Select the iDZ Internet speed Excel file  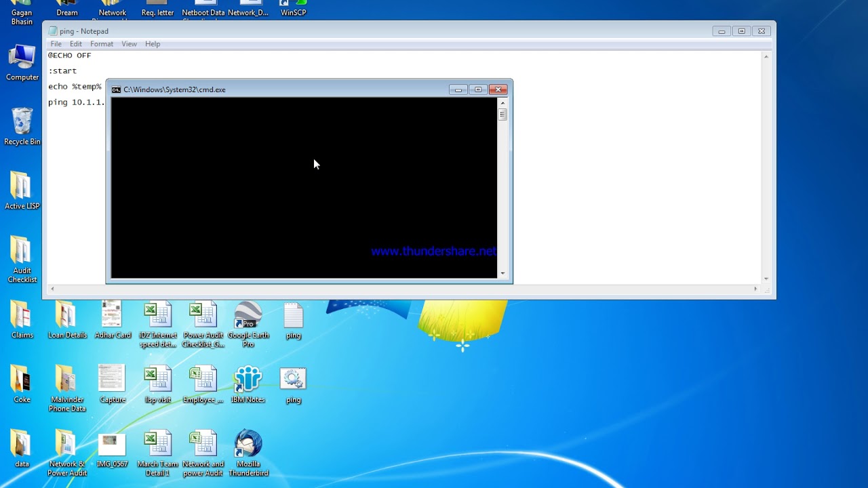click(x=158, y=325)
